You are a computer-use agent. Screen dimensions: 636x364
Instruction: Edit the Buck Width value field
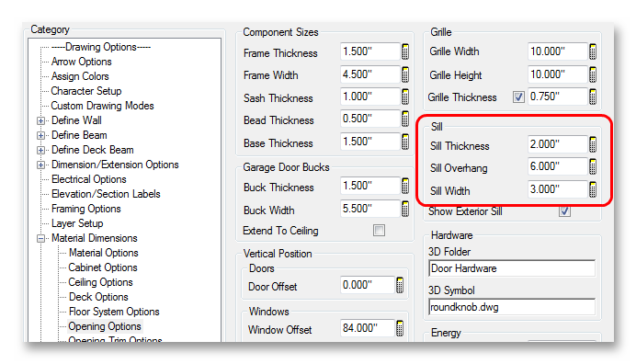(369, 209)
